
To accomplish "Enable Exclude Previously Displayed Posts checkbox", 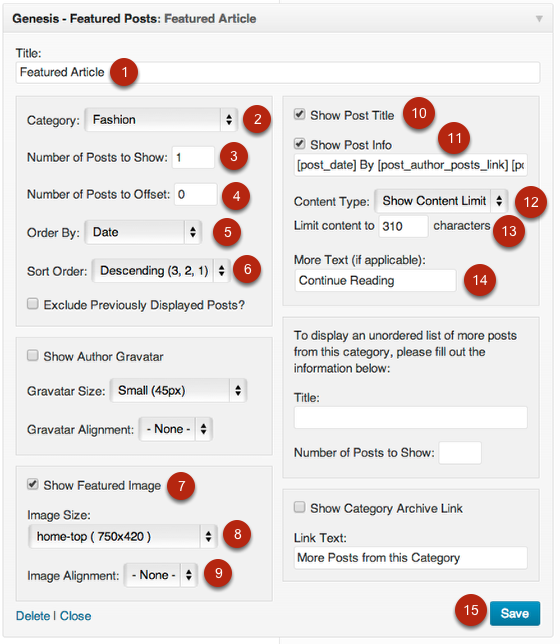I will (32, 304).
